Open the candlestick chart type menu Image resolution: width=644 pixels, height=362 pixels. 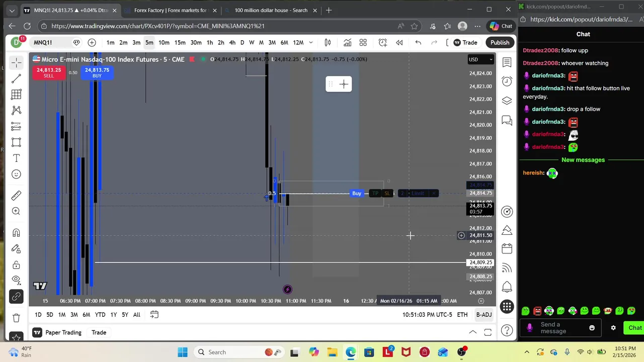328,43
